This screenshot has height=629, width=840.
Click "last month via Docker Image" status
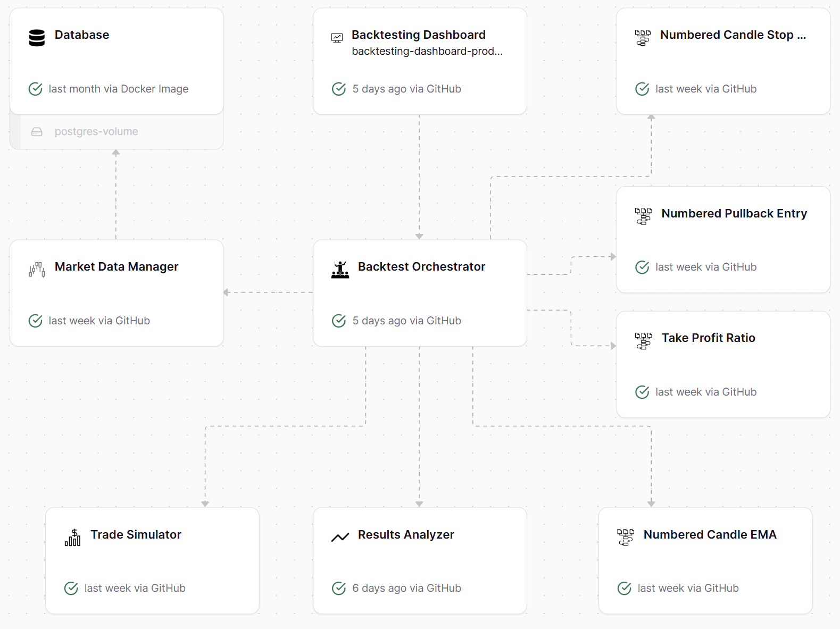(x=118, y=89)
